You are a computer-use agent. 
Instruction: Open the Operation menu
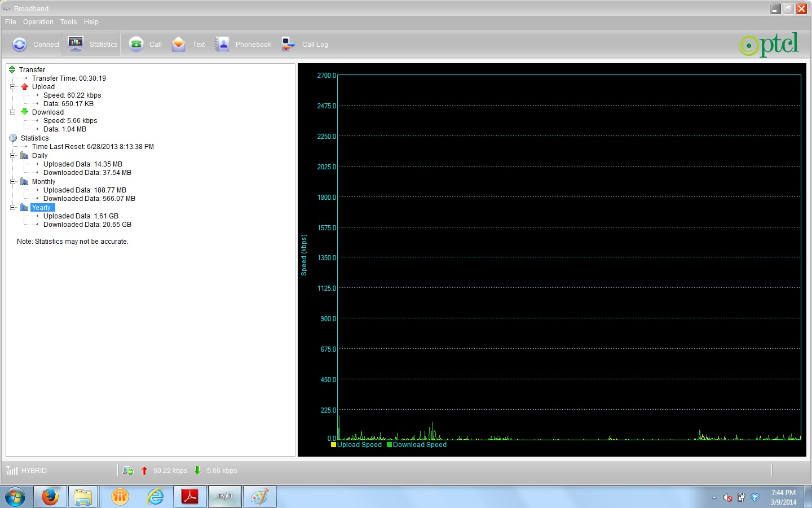38,22
